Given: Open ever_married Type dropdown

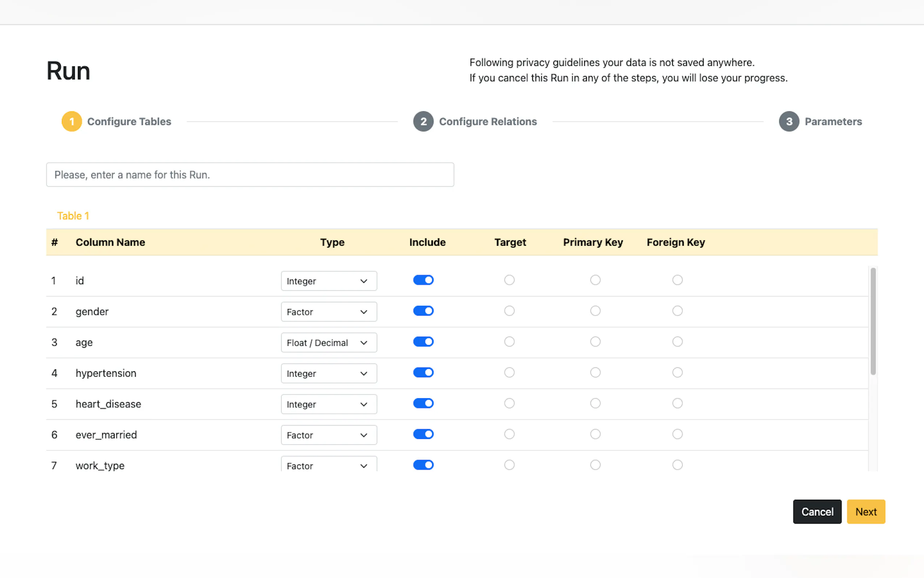Looking at the screenshot, I should (328, 435).
